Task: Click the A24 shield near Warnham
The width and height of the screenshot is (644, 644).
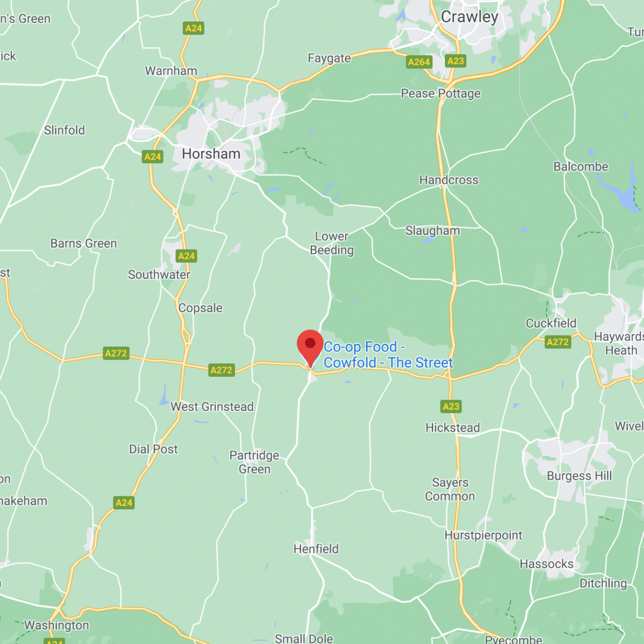Action: coord(193,28)
